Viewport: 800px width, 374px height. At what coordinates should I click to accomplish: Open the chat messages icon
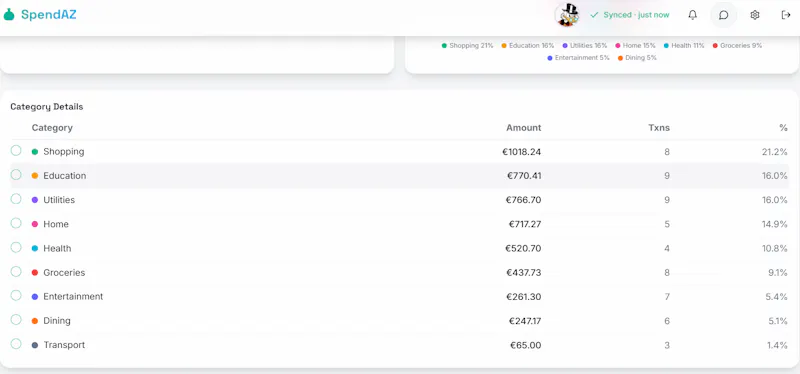[723, 15]
